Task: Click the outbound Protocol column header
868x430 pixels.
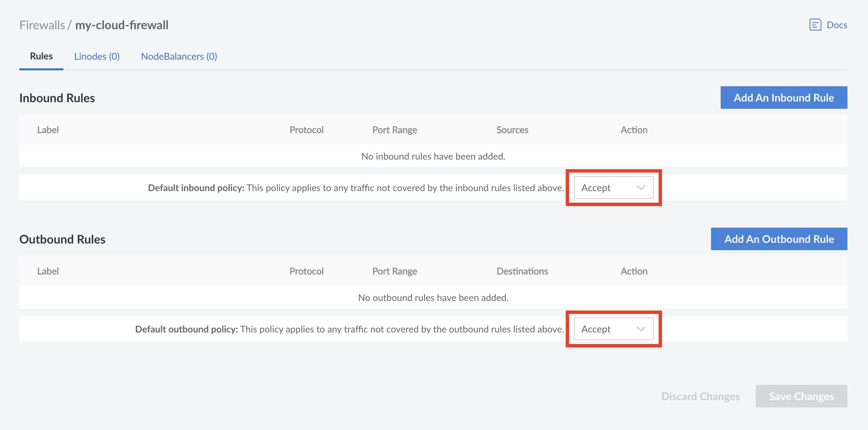Action: [x=307, y=271]
